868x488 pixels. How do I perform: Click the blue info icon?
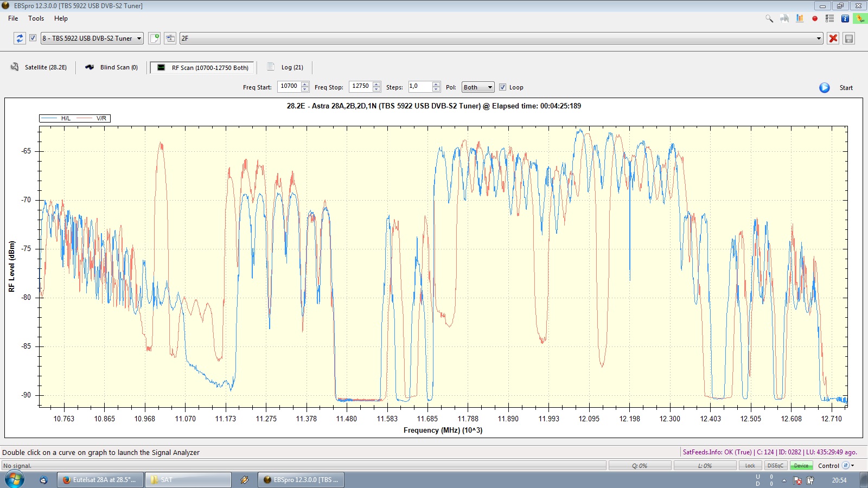pos(845,18)
